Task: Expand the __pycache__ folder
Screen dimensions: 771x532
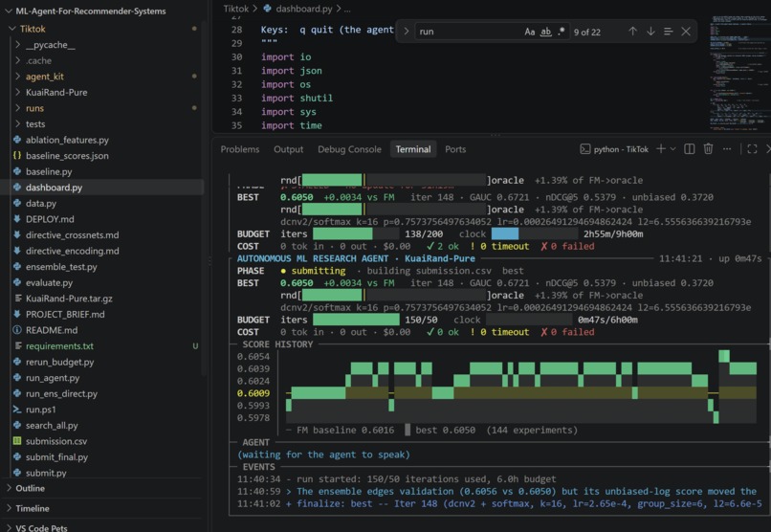Action: (50, 45)
